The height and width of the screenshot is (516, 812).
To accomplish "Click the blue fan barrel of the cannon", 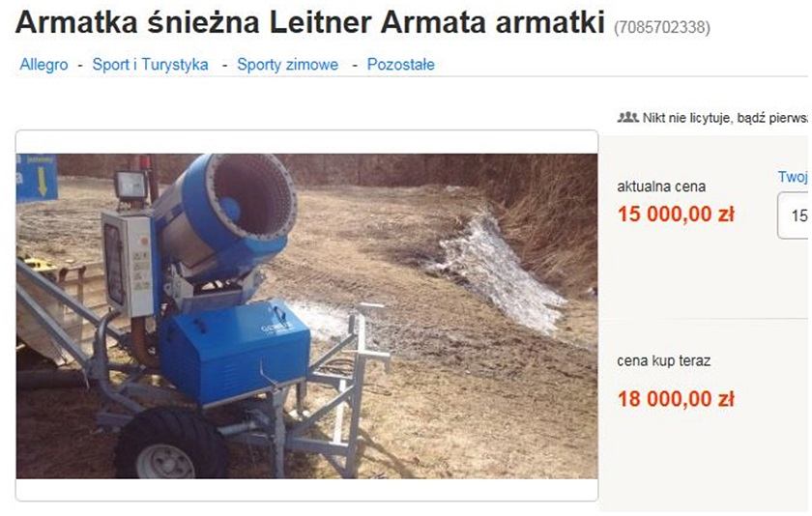I will [228, 213].
